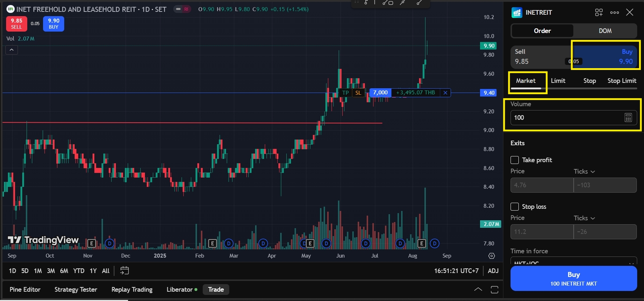Select Buy 9.90 side in order panel
The width and height of the screenshot is (644, 301).
point(605,57)
